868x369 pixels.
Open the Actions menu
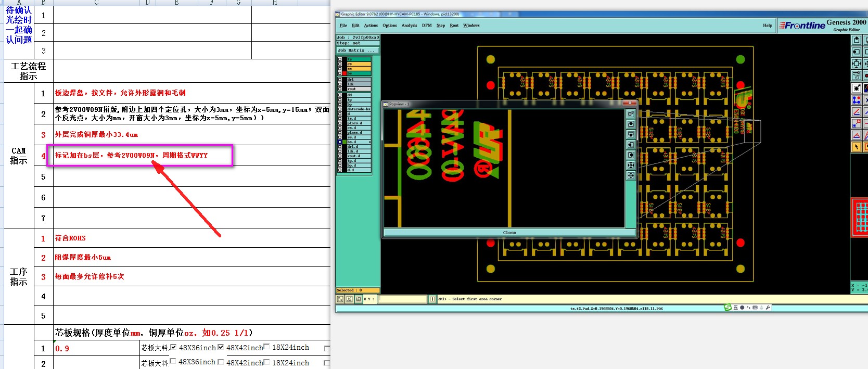click(371, 25)
